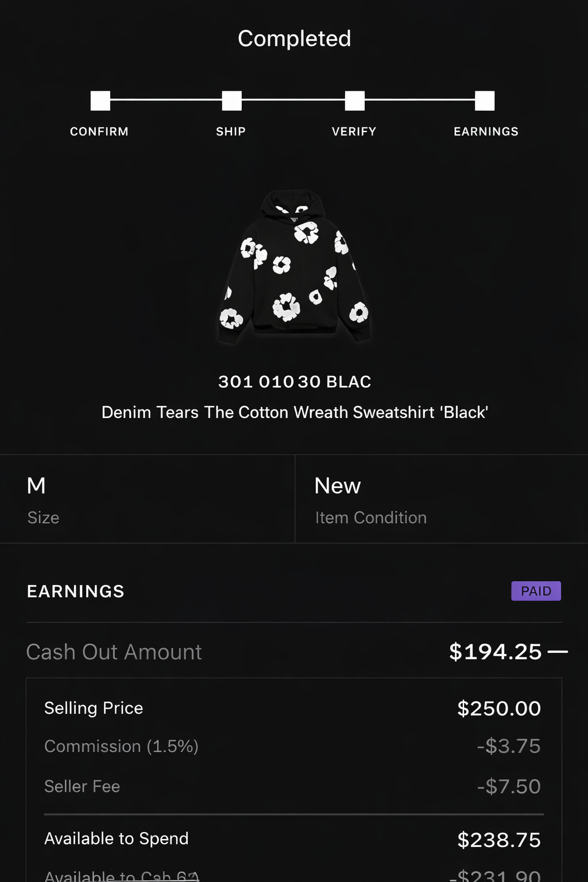Click the final EARNINGS step square marker
Image resolution: width=588 pixels, height=882 pixels.
pos(485,100)
